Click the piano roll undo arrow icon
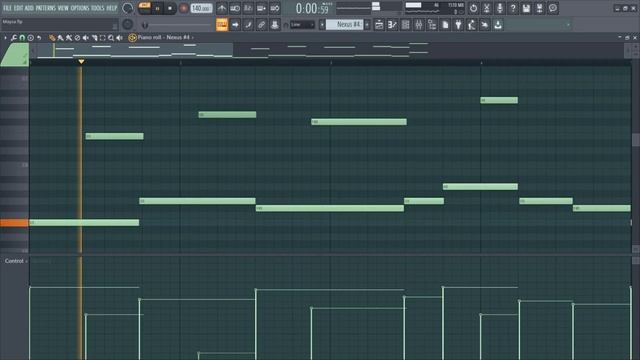The image size is (640, 360). point(39,38)
